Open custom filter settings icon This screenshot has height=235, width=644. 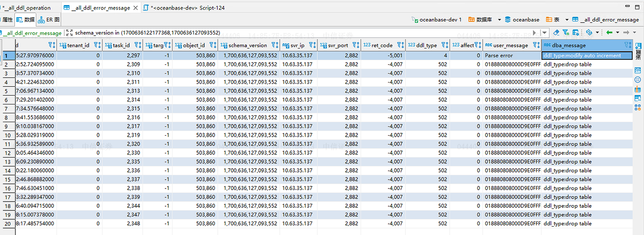576,33
